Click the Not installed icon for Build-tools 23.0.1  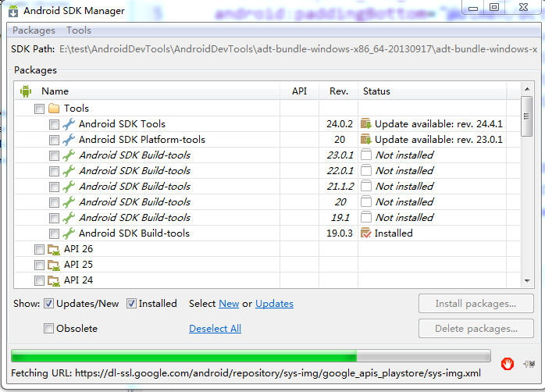click(366, 155)
